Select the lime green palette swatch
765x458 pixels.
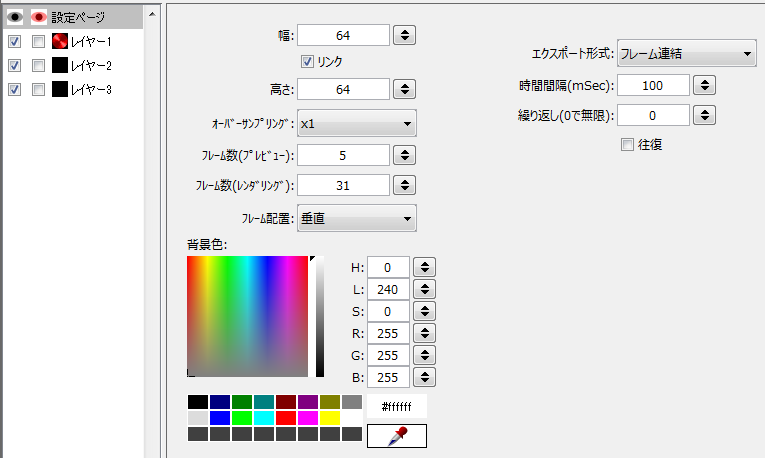pos(242,418)
